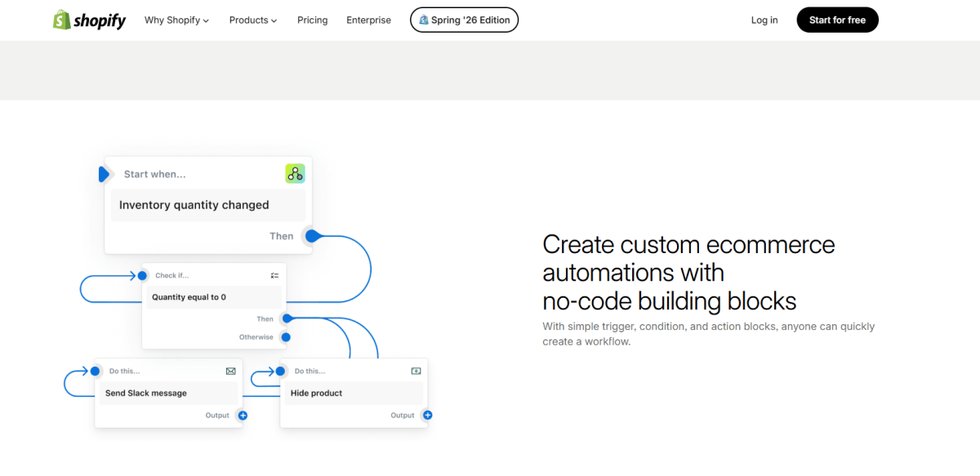This screenshot has height=476, width=980.
Task: Select the 'Inventory quantity changed' trigger field
Action: pos(208,205)
